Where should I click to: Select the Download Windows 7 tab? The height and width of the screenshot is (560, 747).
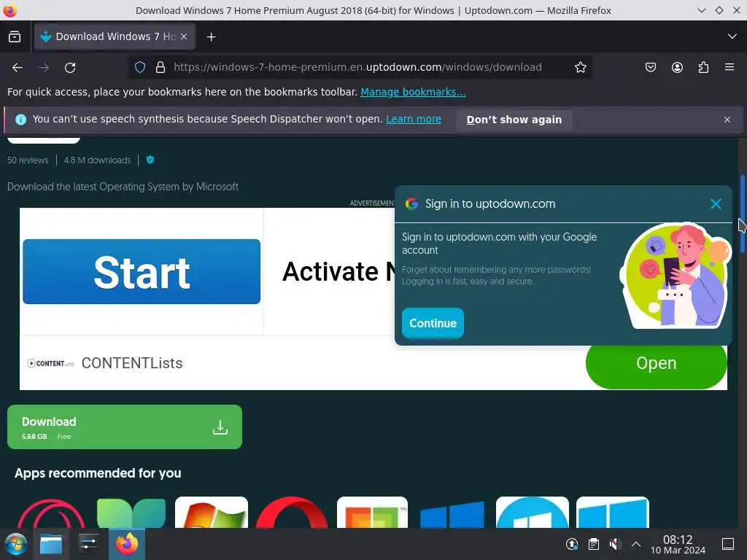115,36
